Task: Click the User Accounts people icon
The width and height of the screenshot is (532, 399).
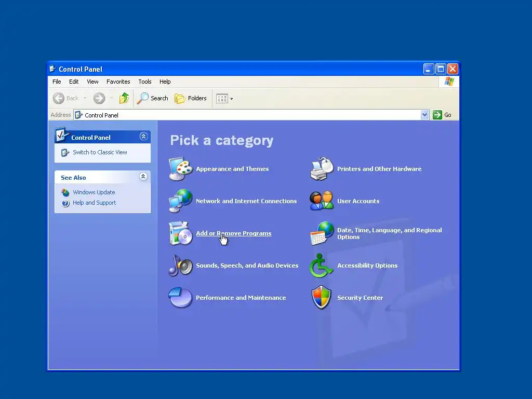Action: (x=322, y=201)
